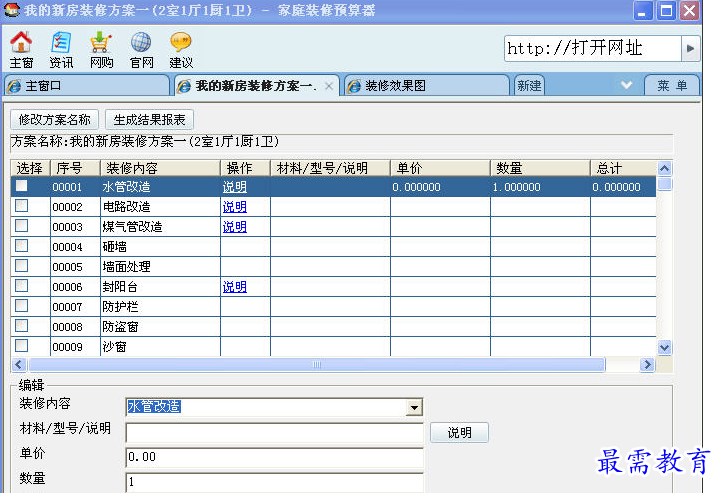
Task: Select the 砸墙 table cell
Action: [160, 247]
